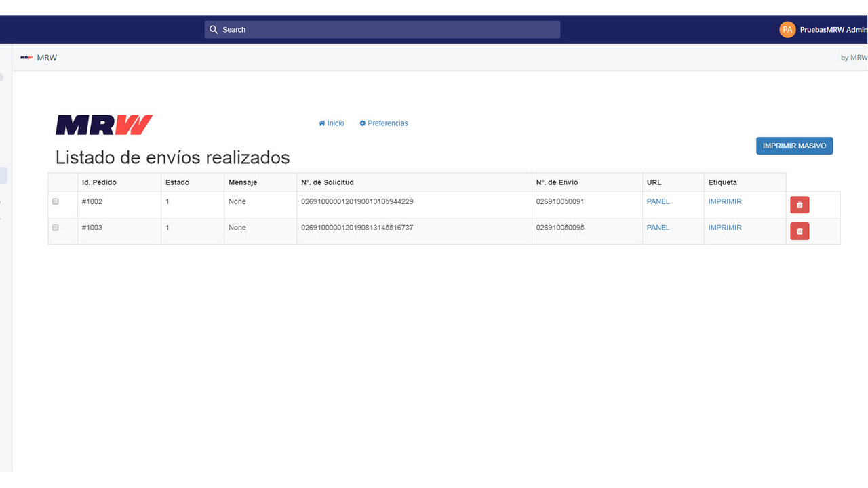Click the large MRW logo above the listing
Viewport: 868px width, 488px height.
tap(103, 124)
